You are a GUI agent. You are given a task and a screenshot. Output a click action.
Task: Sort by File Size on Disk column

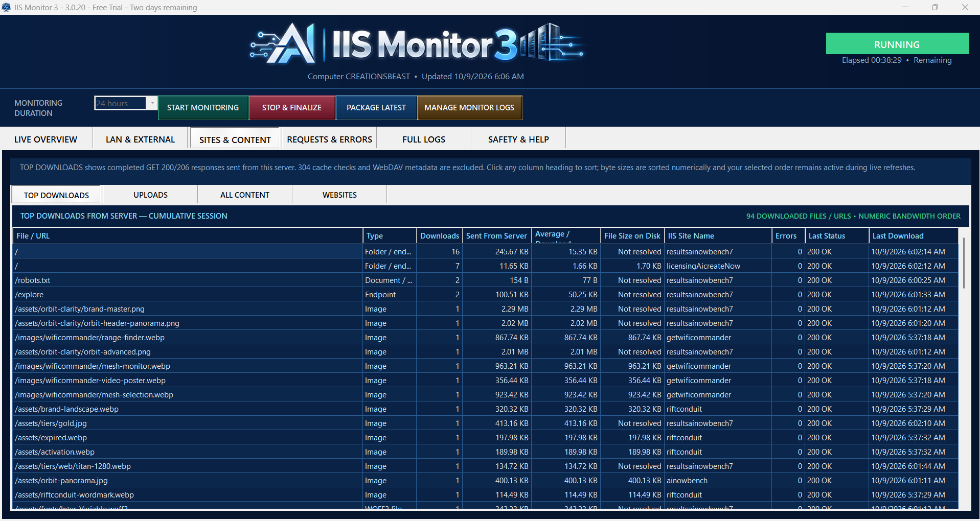click(x=632, y=236)
